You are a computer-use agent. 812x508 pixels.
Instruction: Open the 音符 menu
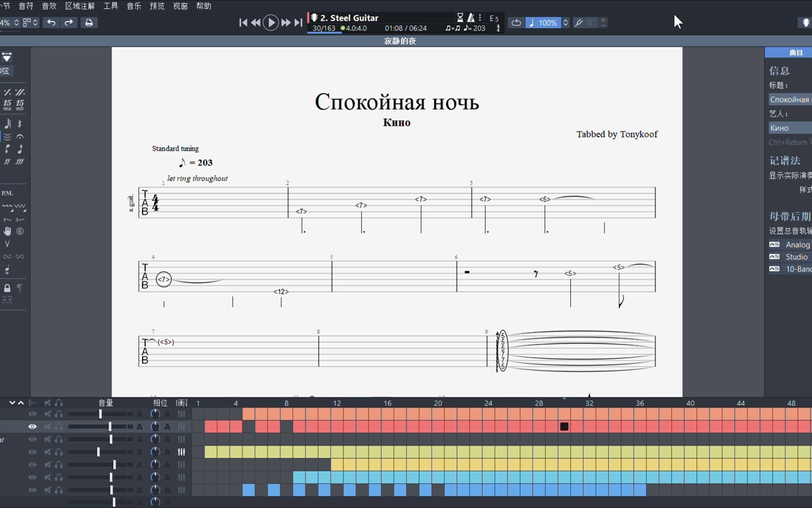26,6
